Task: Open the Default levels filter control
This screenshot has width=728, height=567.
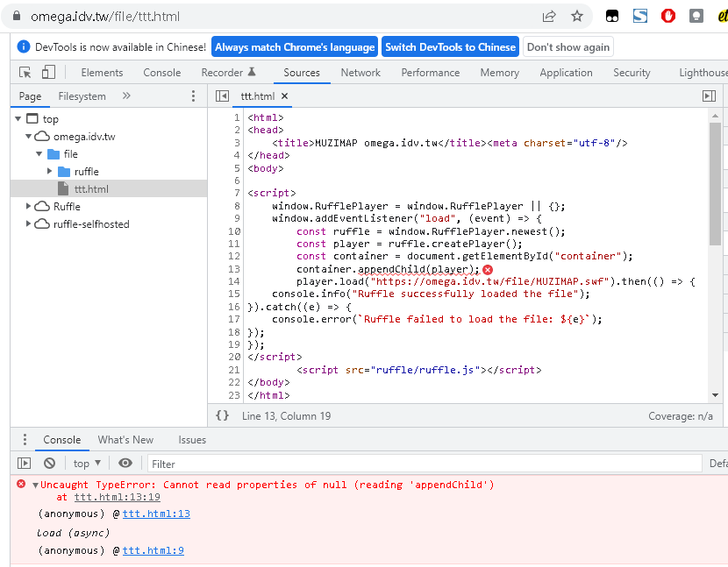Action: tap(717, 463)
